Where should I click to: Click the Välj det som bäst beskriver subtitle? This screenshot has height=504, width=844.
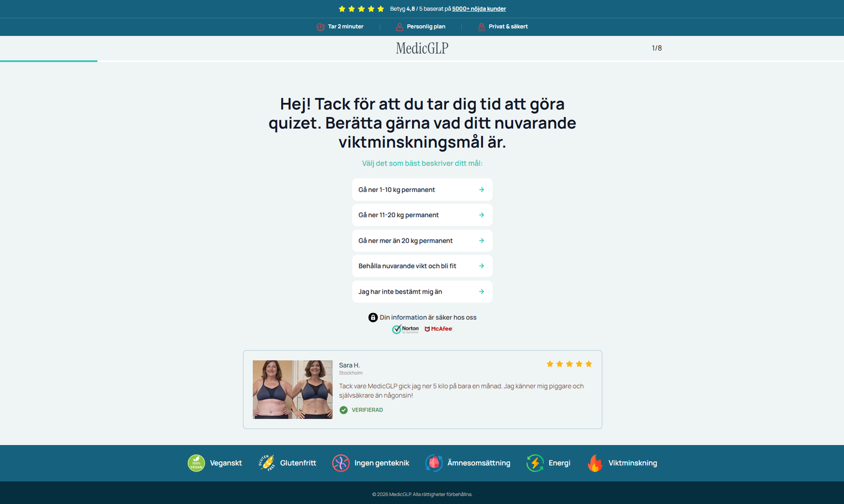pyautogui.click(x=422, y=163)
